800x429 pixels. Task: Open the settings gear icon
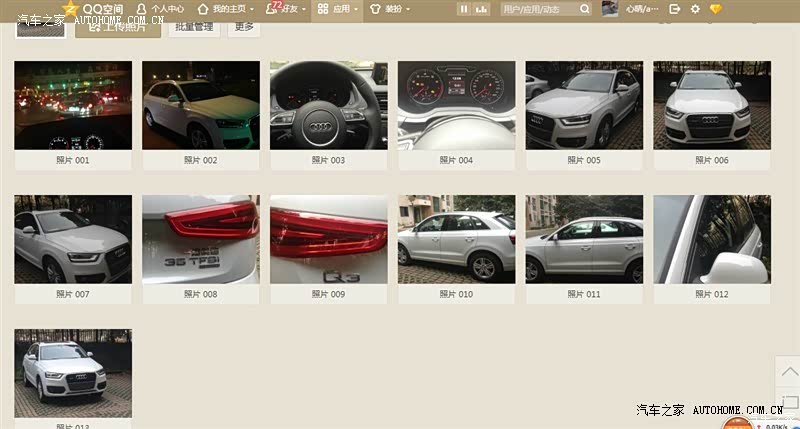[695, 9]
